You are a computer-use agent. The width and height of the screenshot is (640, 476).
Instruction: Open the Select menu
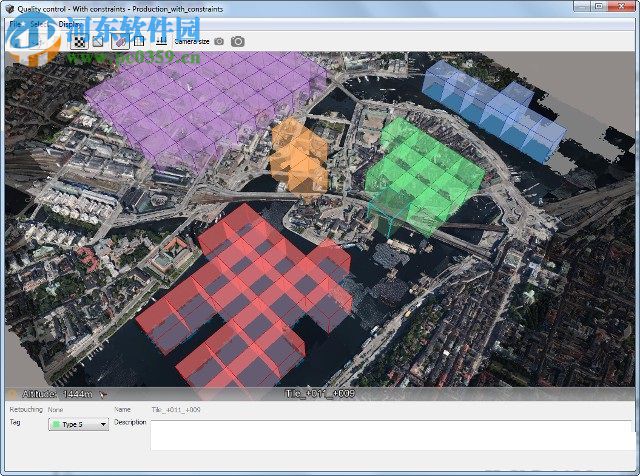click(39, 24)
